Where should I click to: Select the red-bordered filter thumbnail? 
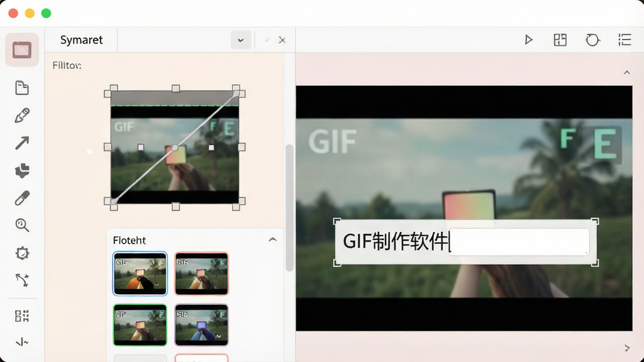pos(201,274)
